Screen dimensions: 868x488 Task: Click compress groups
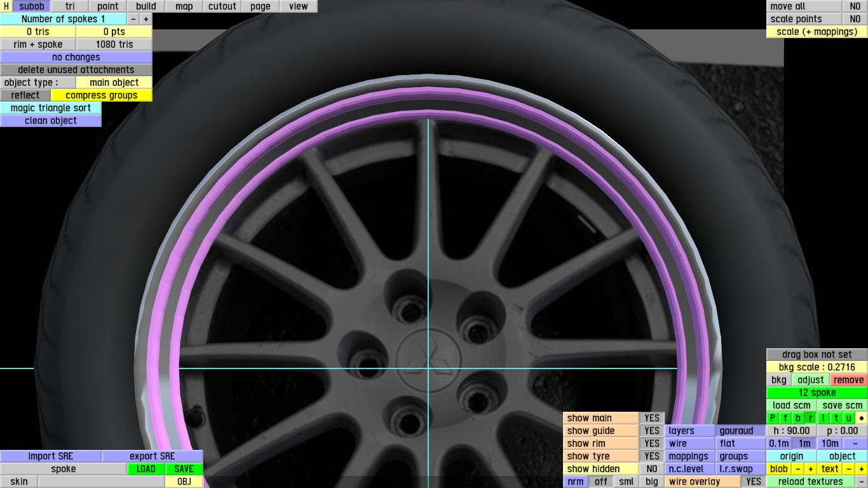pyautogui.click(x=102, y=95)
